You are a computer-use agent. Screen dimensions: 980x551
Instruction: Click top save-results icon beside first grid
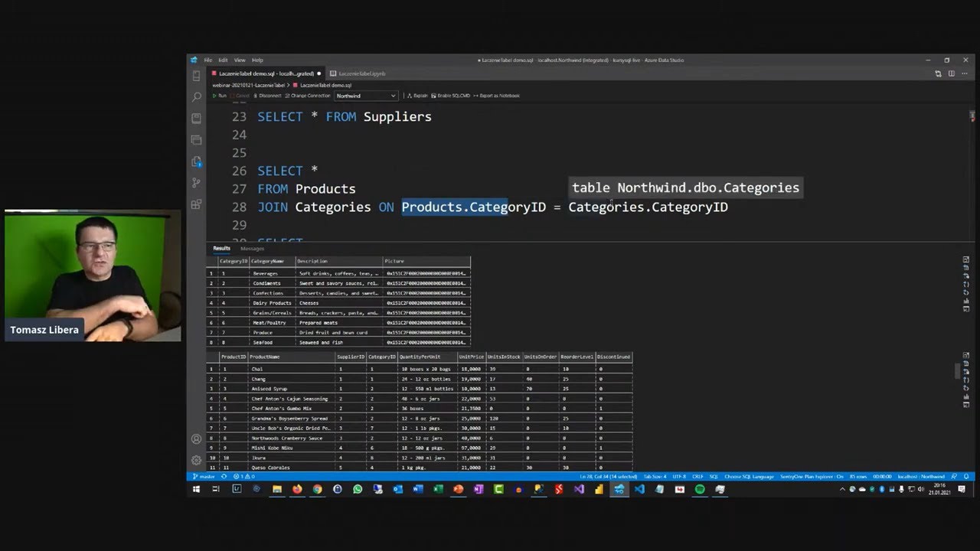(966, 260)
